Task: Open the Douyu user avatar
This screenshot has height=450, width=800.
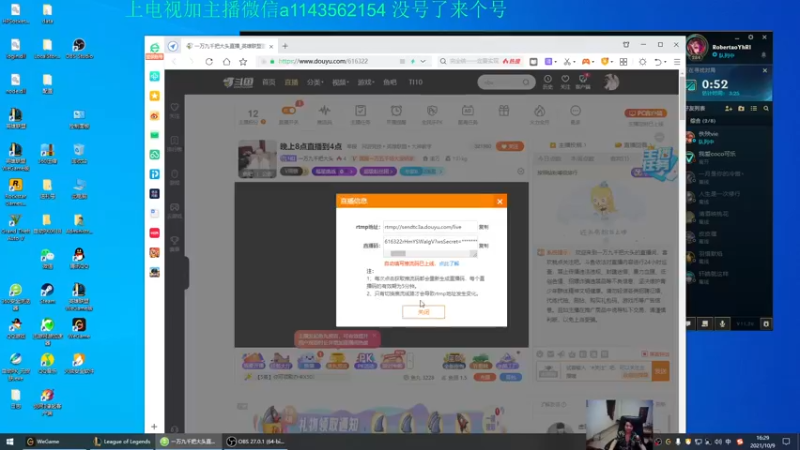Action: (611, 82)
